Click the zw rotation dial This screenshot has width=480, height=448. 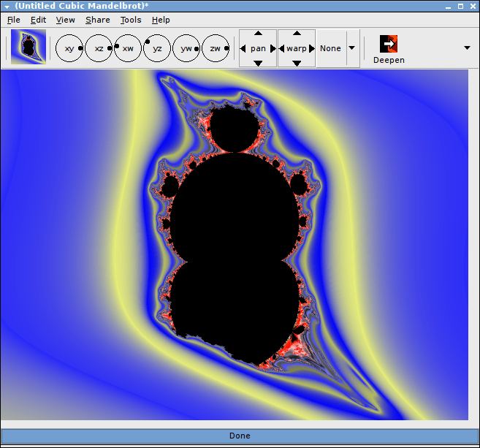click(216, 48)
